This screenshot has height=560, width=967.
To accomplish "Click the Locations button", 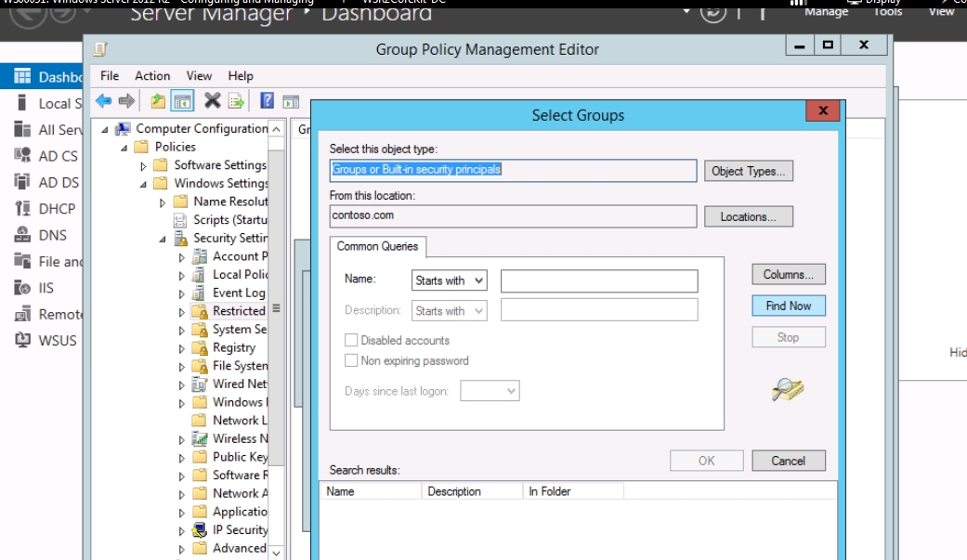I will (x=748, y=216).
